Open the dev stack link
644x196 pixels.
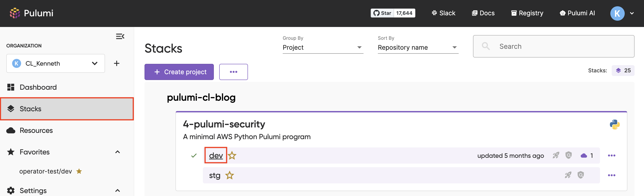pos(216,156)
